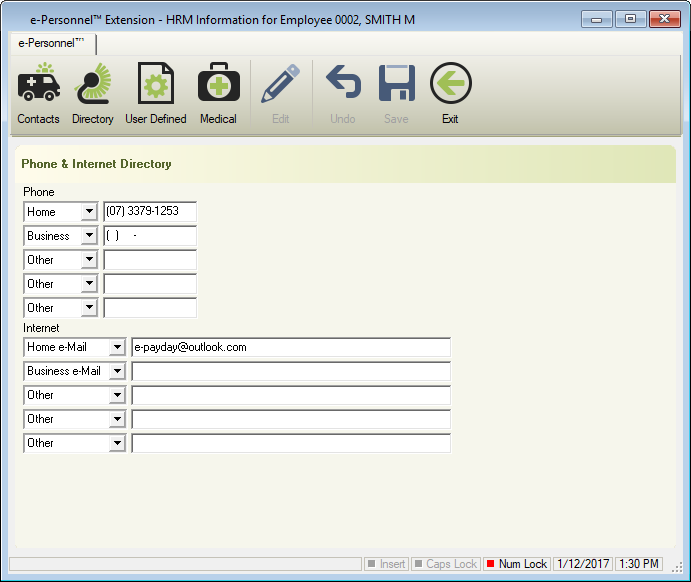Click the 1/12/2017 date in status bar

click(x=583, y=564)
